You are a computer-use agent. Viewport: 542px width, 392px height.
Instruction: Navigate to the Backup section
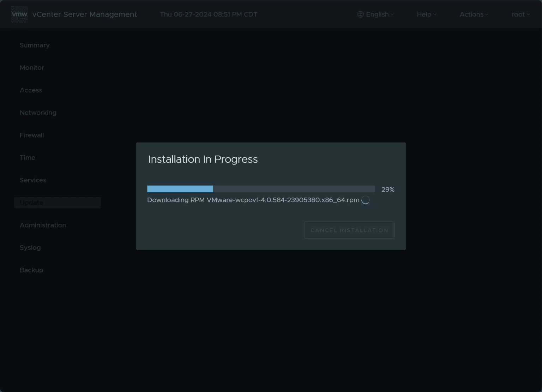[x=31, y=270]
